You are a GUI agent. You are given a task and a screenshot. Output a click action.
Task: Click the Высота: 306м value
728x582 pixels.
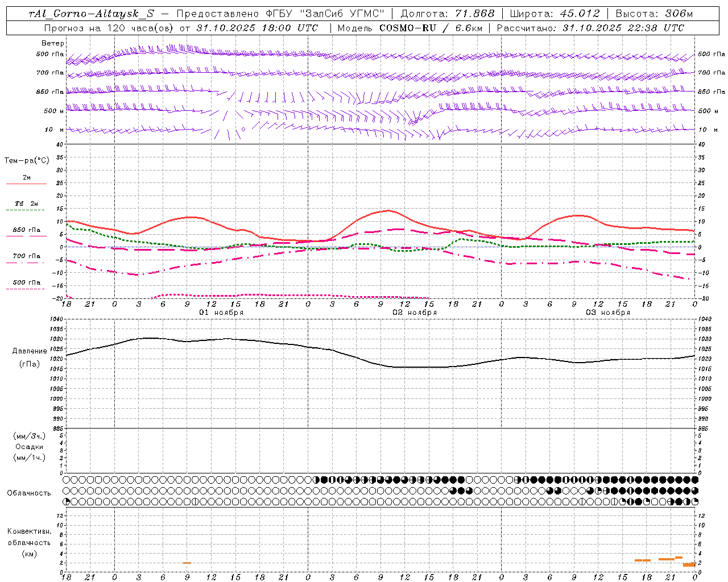655,14
